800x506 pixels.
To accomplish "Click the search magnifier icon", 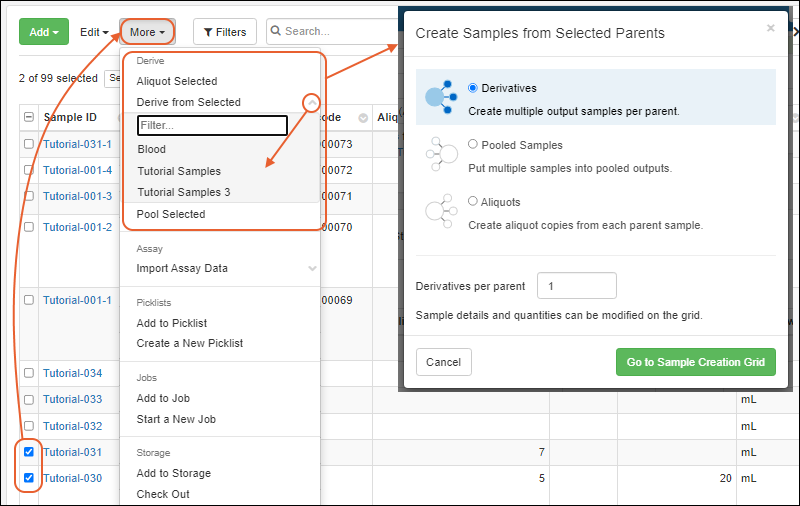I will click(x=275, y=32).
